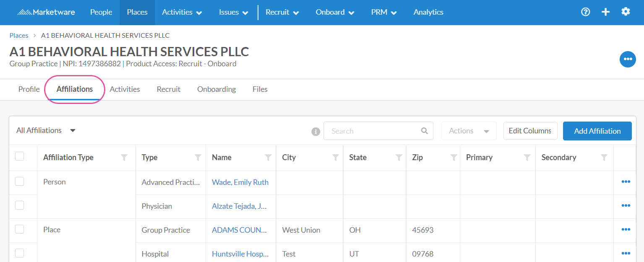Filter the Name column
The height and width of the screenshot is (262, 644).
(268, 158)
